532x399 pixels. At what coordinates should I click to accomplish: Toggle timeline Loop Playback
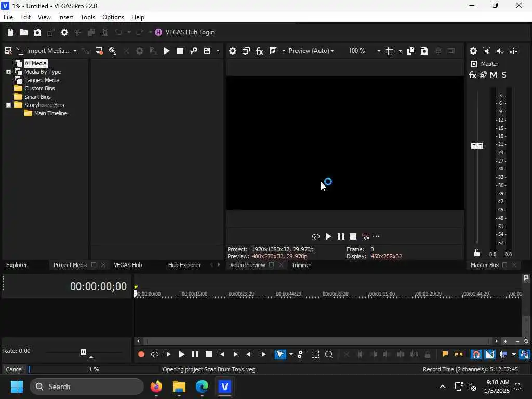click(155, 354)
